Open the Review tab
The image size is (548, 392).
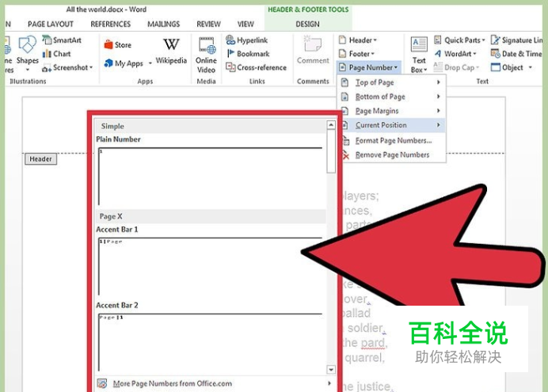[x=208, y=24]
